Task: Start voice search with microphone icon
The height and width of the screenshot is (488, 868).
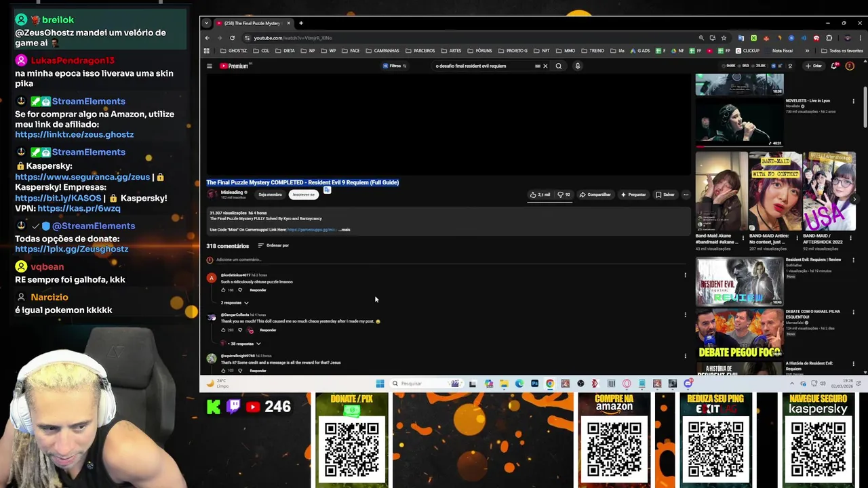Action: (x=578, y=66)
